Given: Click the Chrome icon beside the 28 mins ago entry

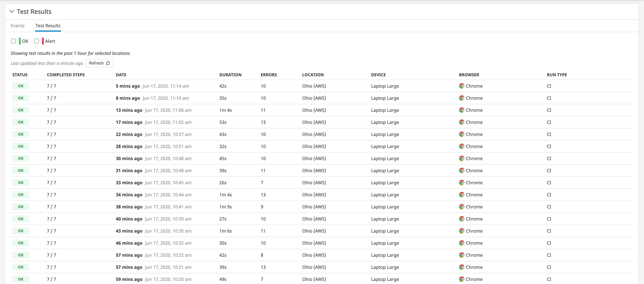Looking at the screenshot, I should pyautogui.click(x=462, y=146).
